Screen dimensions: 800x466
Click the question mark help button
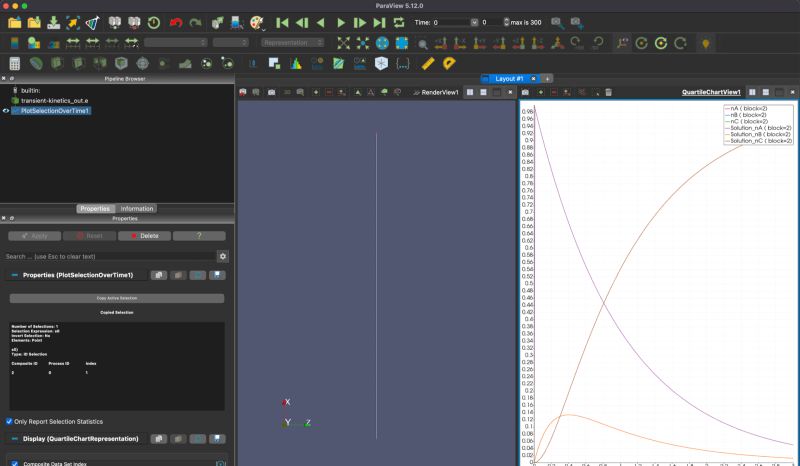click(x=199, y=236)
